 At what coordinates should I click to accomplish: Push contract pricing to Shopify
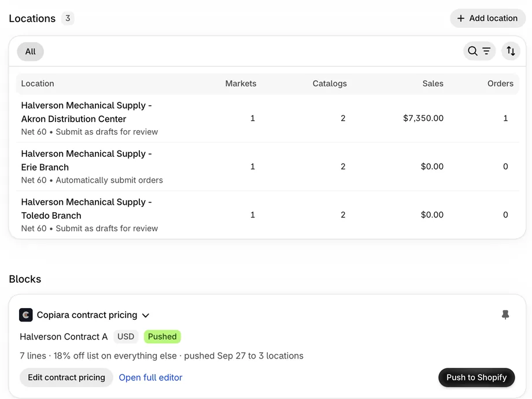tap(476, 377)
